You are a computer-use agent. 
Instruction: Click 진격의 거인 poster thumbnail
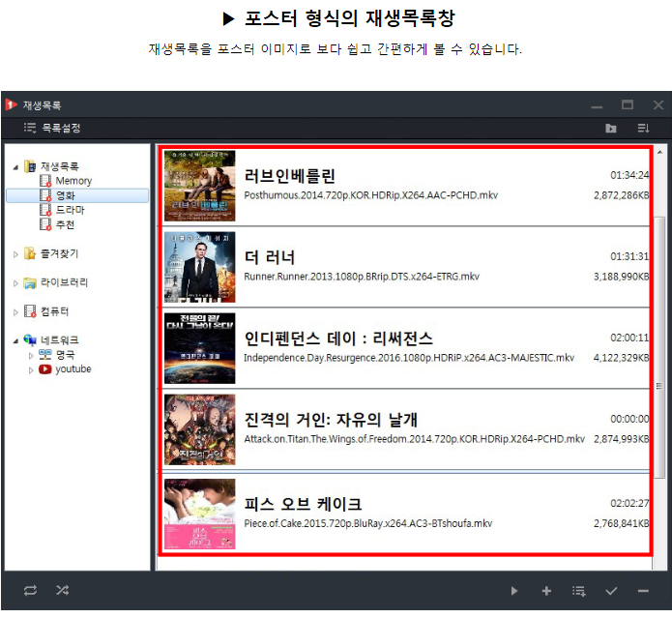[x=200, y=429]
